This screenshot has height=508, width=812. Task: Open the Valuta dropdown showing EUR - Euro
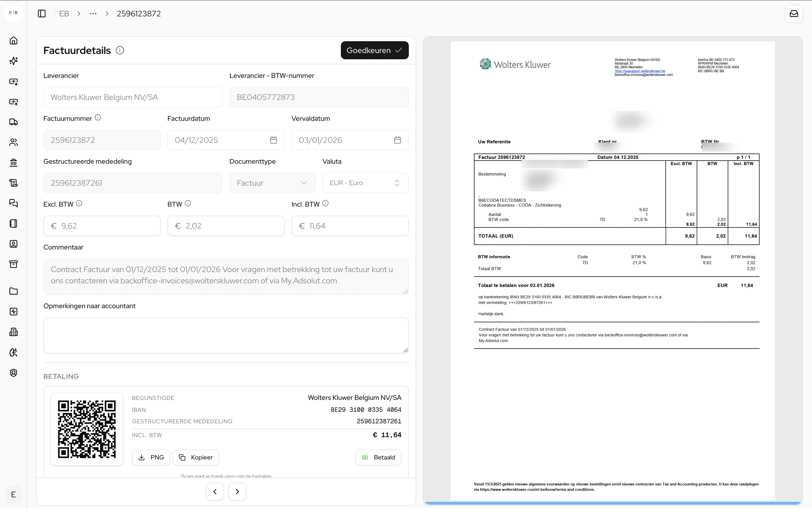pos(365,183)
